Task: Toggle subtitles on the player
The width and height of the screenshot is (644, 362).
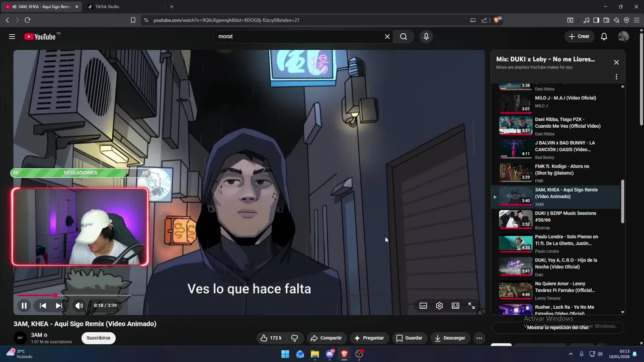Action: click(423, 306)
